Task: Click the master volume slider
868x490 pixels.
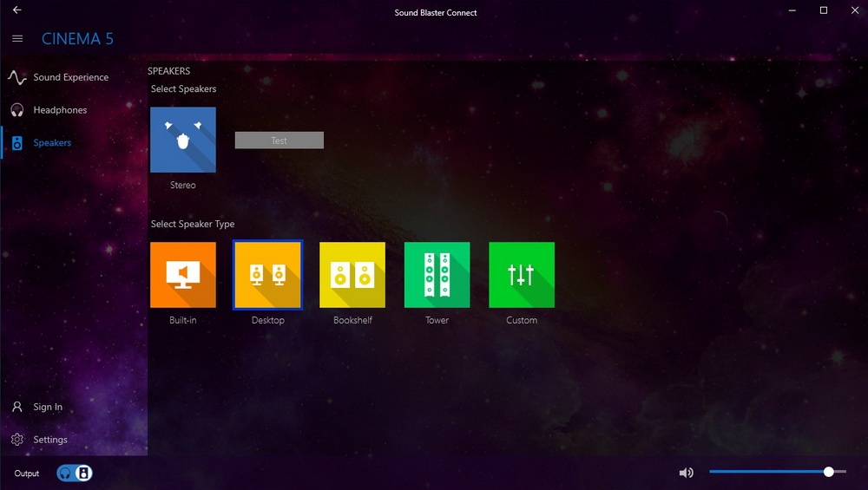Action: point(778,472)
